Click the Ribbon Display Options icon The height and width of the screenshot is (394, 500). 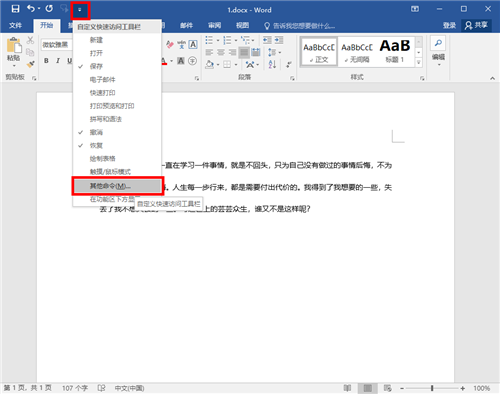415,9
